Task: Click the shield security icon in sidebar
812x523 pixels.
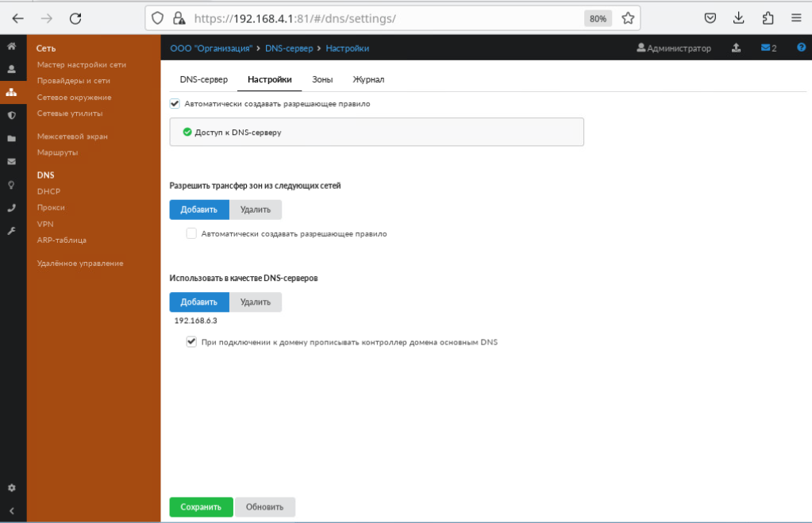Action: pyautogui.click(x=11, y=115)
